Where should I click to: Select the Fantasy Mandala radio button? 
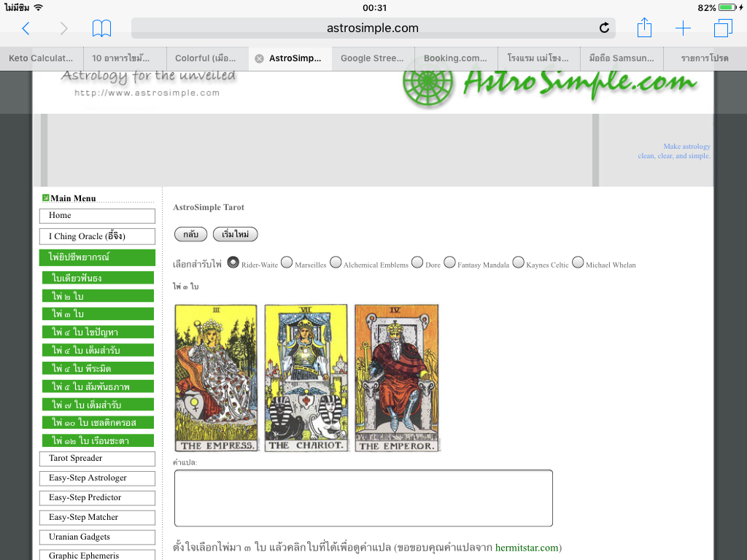(449, 262)
